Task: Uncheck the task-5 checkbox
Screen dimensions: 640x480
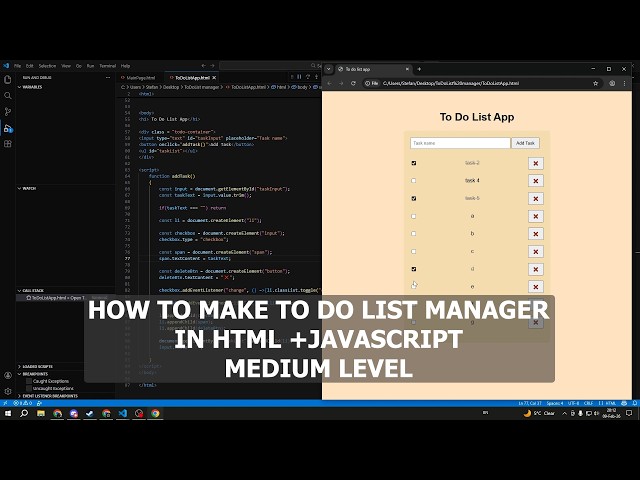Action: point(413,198)
